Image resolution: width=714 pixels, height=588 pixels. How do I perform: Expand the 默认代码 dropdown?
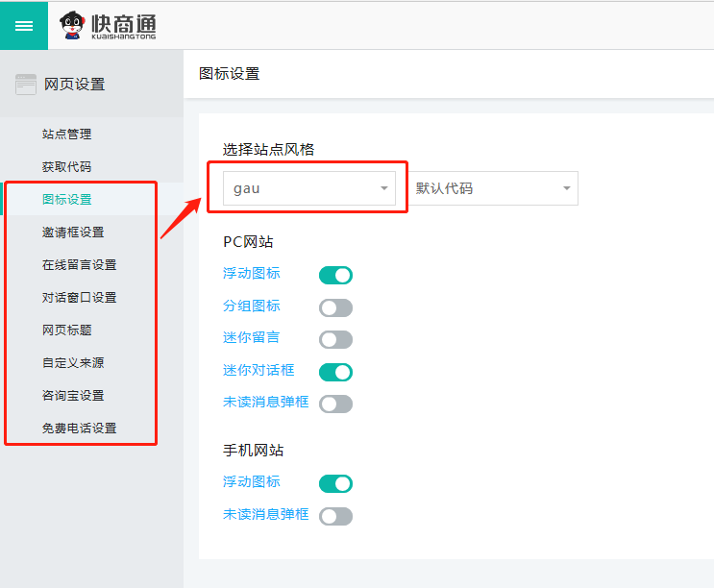[494, 188]
